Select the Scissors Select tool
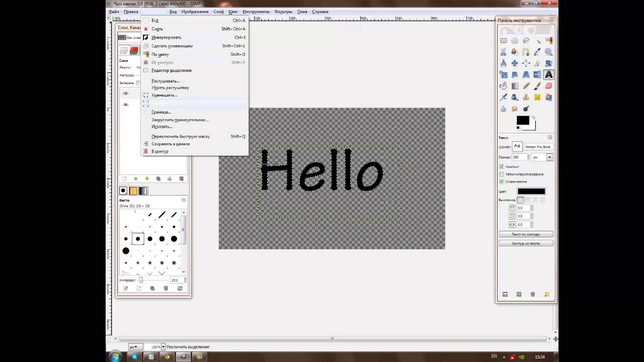Image resolution: width=644 pixels, height=362 pixels. click(504, 52)
